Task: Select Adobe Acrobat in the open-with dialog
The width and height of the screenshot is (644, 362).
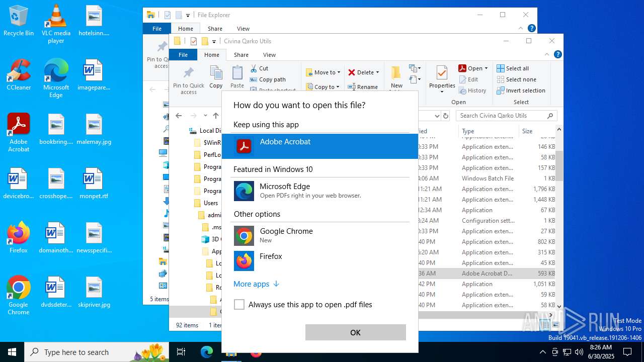Action: pos(320,146)
